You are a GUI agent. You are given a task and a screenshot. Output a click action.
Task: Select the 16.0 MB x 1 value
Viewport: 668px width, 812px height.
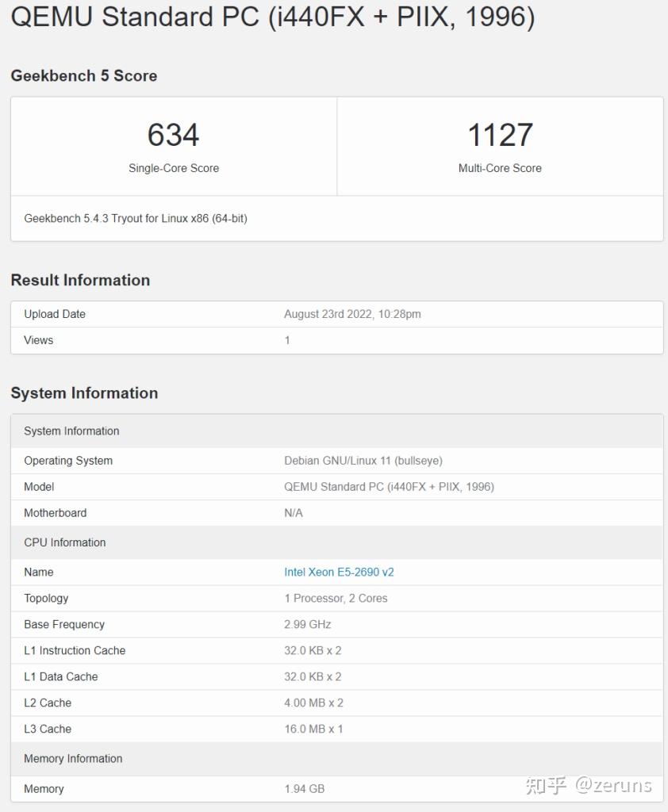(313, 729)
